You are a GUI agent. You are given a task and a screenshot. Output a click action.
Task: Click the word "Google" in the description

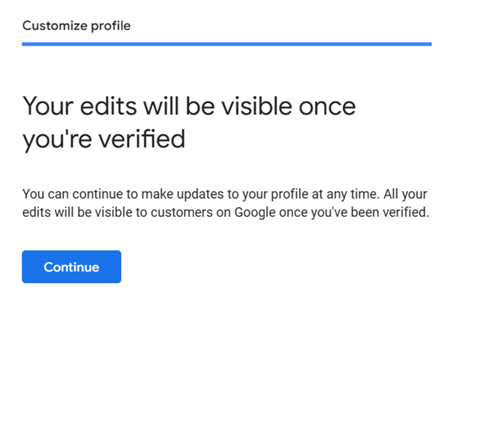pos(255,212)
